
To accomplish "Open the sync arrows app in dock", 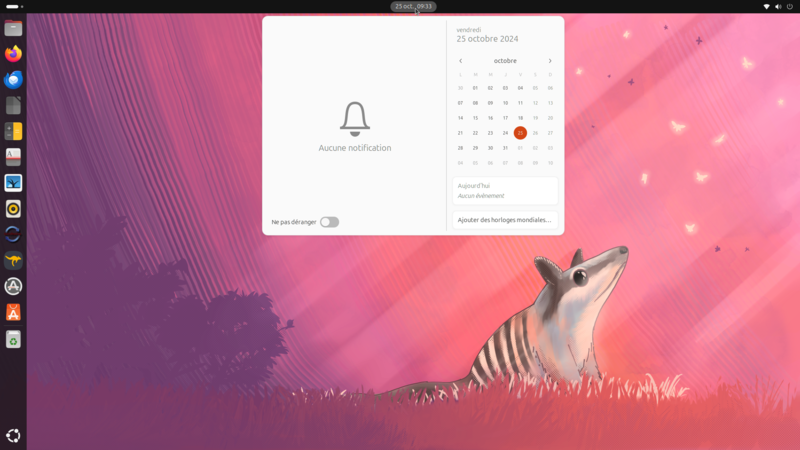I will 13,234.
